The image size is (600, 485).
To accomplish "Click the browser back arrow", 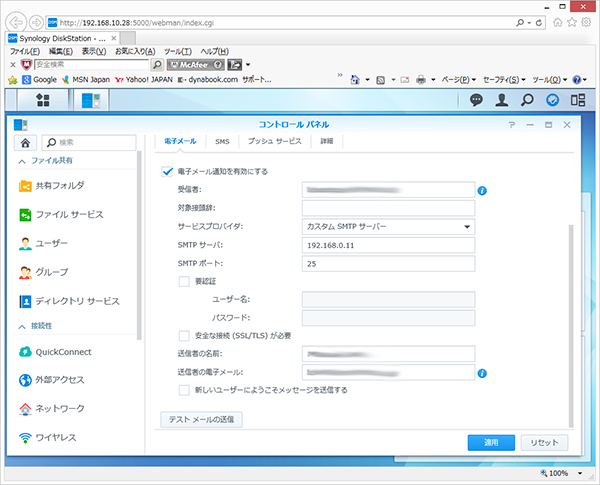I will tap(16, 23).
